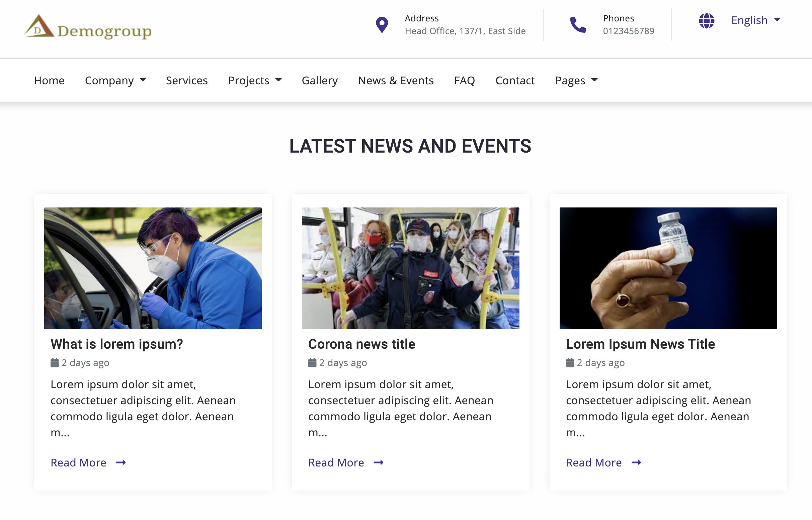Image resolution: width=812 pixels, height=520 pixels.
Task: Click arrow icon beside Corona news Read More
Action: click(x=378, y=462)
